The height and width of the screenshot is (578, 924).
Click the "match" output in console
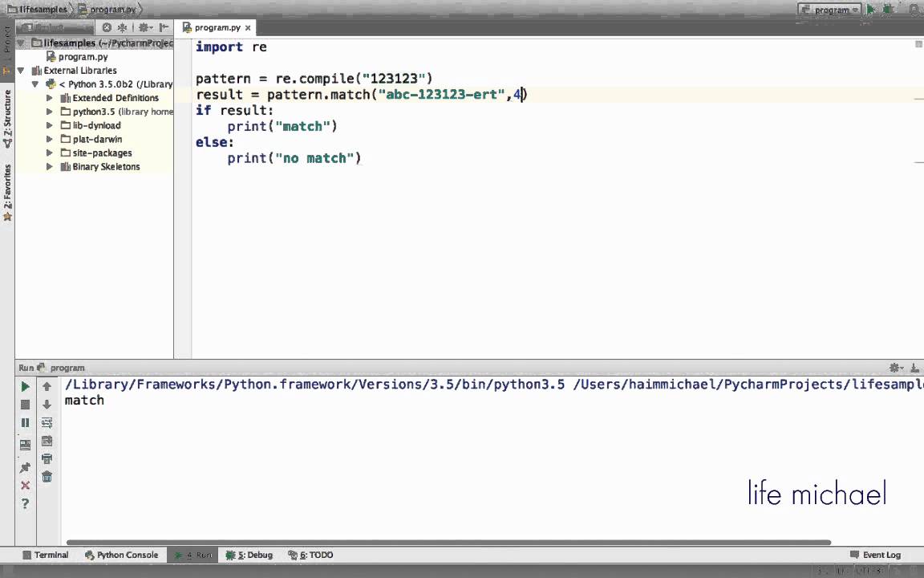[84, 401]
